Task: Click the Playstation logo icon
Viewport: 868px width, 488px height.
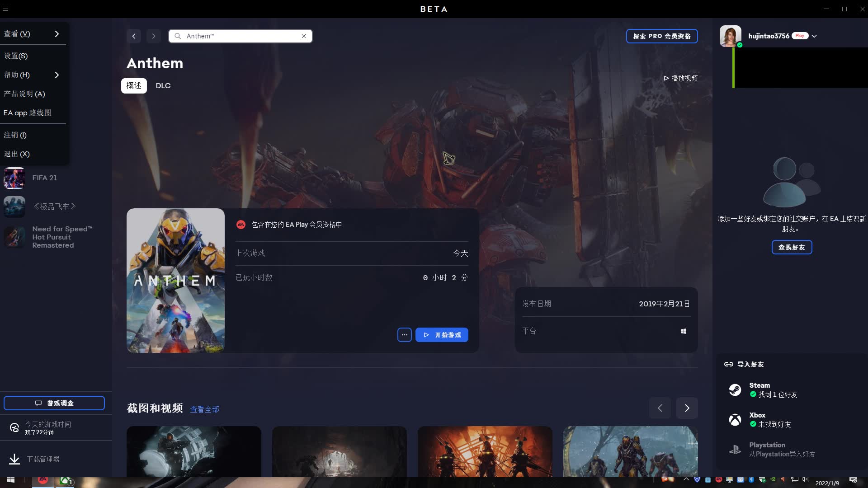Action: click(735, 450)
